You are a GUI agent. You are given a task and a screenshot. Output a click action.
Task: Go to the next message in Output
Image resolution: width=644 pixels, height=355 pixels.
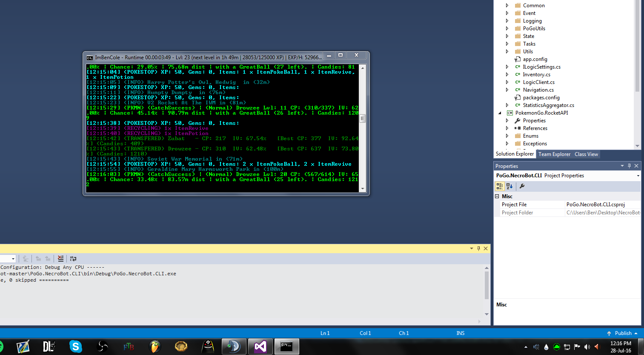(48, 259)
